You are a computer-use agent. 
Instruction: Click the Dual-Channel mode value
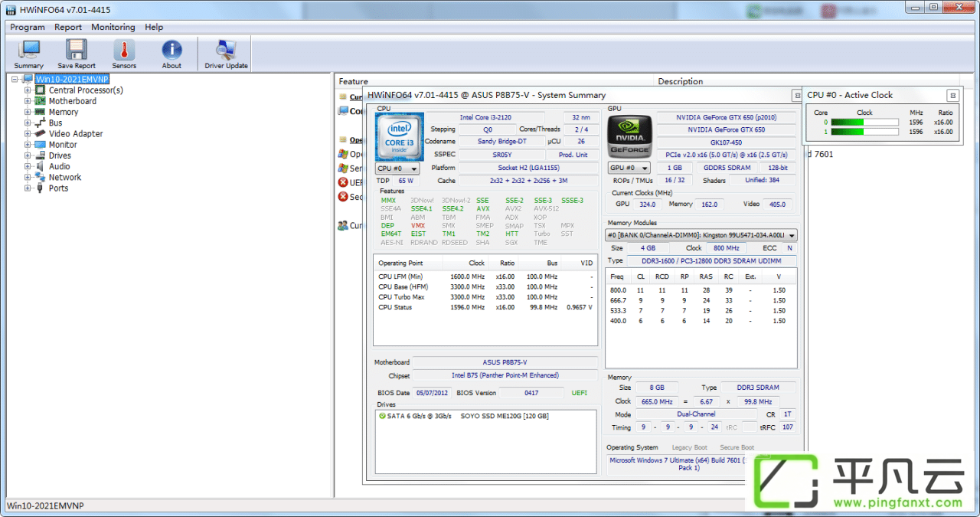click(697, 414)
